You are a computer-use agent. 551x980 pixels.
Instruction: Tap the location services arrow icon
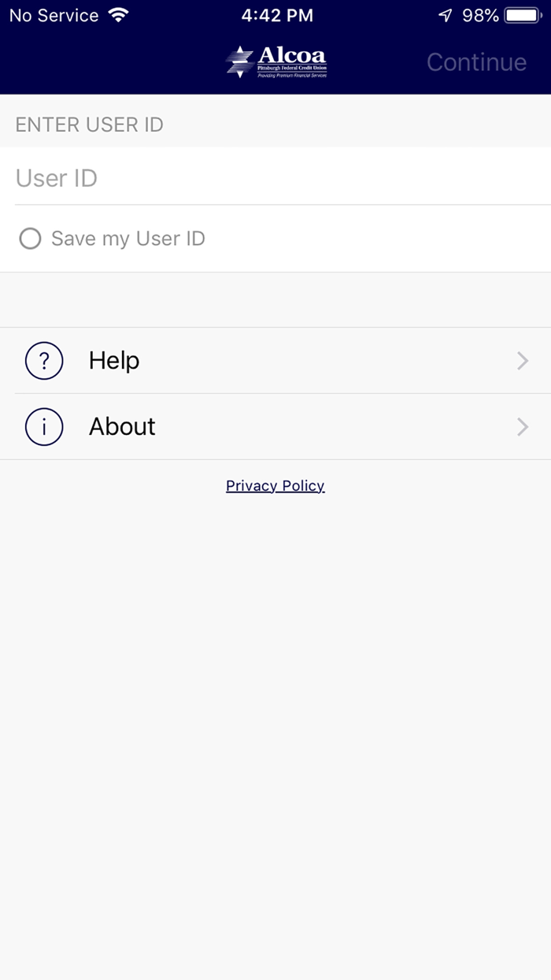[x=446, y=13]
